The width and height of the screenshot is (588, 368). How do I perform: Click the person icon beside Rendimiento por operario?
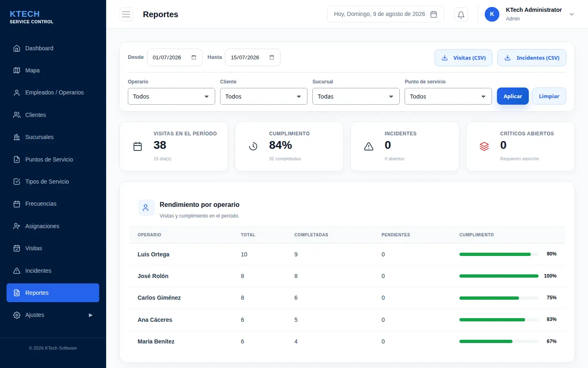click(x=146, y=208)
